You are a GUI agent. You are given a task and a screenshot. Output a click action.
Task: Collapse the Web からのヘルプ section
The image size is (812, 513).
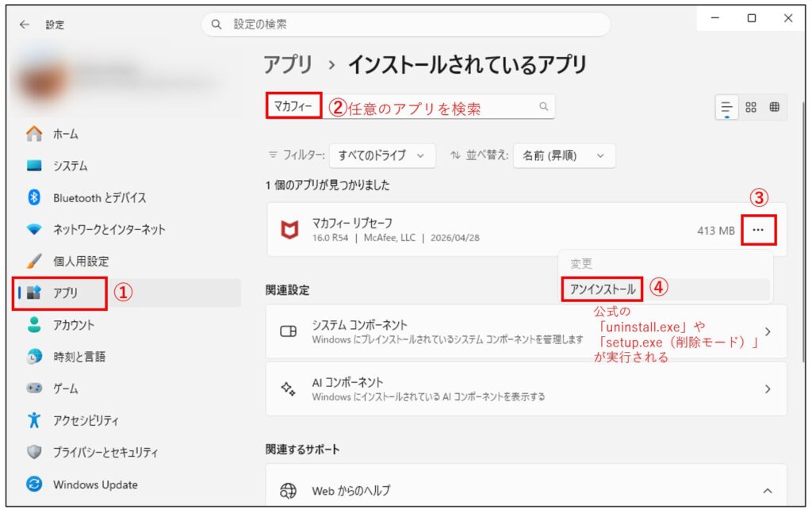pyautogui.click(x=767, y=490)
